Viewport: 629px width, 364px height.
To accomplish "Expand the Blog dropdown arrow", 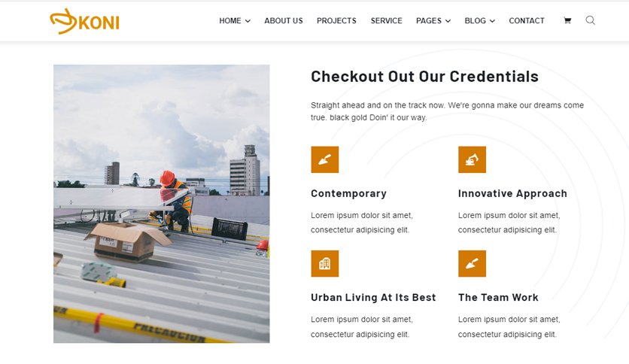I will (492, 21).
